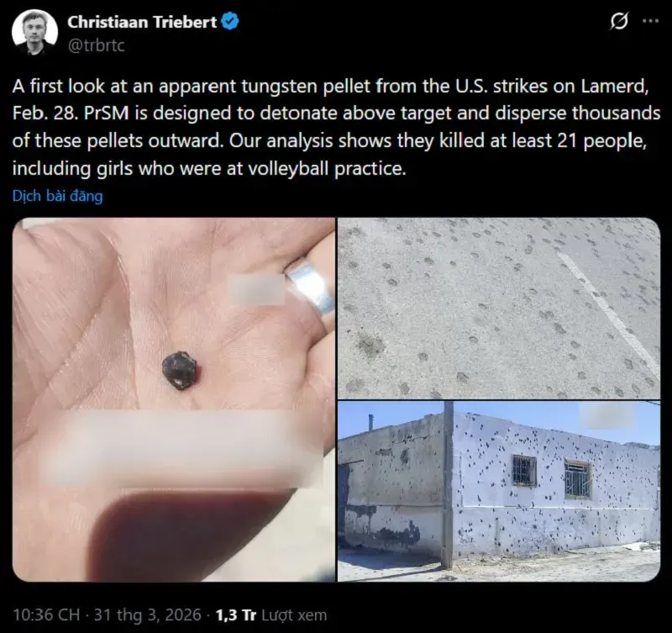Open the pellet-damaged building photo

coord(499,492)
